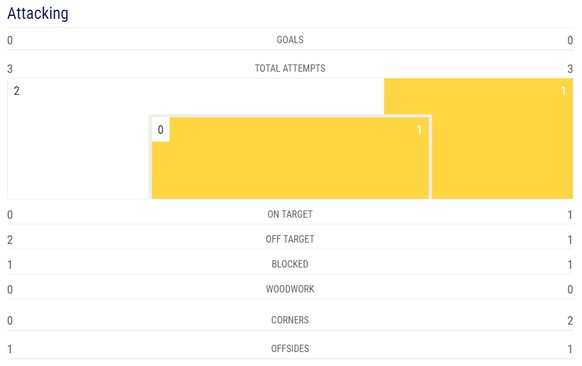582x366 pixels.
Task: Click the yellow off-target area on the right
Action: click(501, 138)
